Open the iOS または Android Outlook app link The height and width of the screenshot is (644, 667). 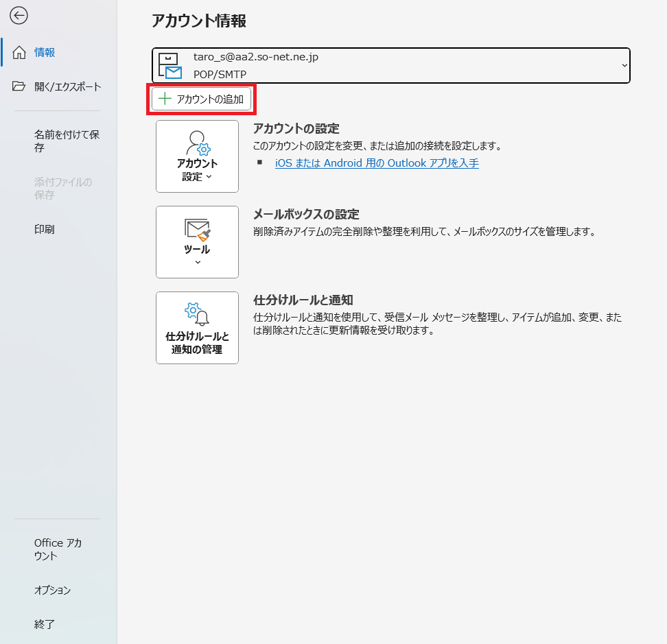377,163
